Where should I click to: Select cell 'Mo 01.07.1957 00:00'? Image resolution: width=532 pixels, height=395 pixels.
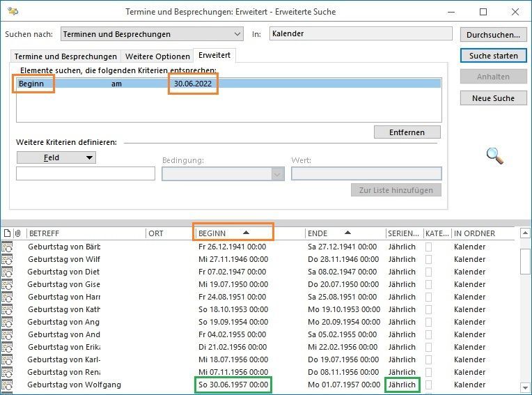point(344,385)
